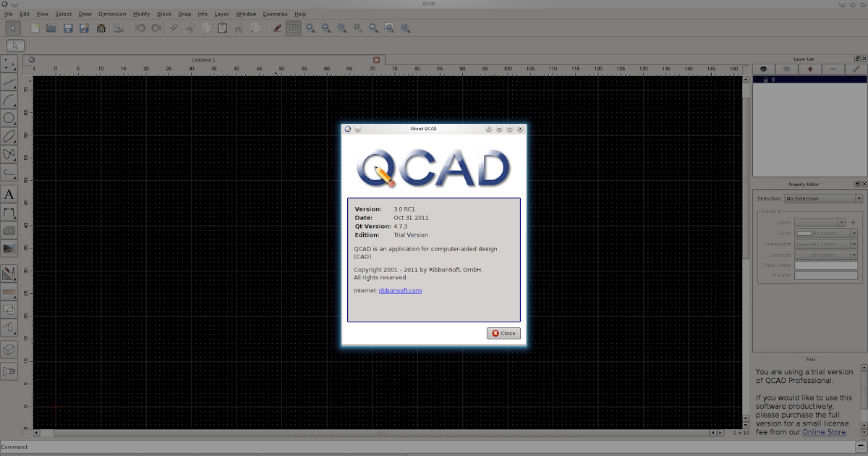Screen dimensions: 868x456
Task: Click the Window Zoom icon
Action: point(390,28)
